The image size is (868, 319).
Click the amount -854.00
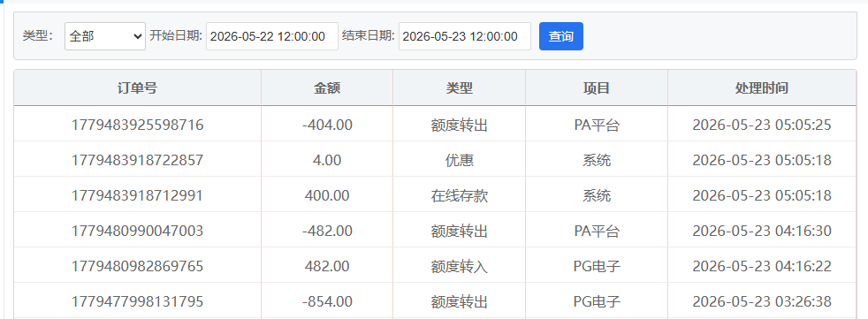[327, 302]
